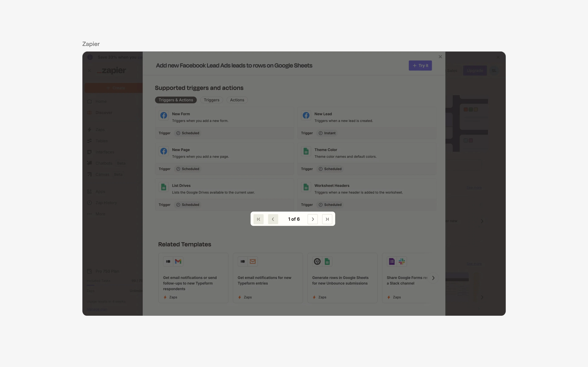Click the Interfaces sidebar icon
Viewport: 588px width, 367px height.
(x=89, y=152)
